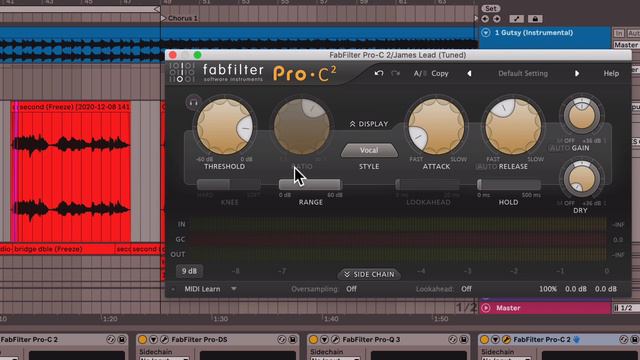Click hot-swap icon on selected FabFilter Pro-C 2 device
The width and height of the screenshot is (640, 360).
pyautogui.click(x=624, y=340)
